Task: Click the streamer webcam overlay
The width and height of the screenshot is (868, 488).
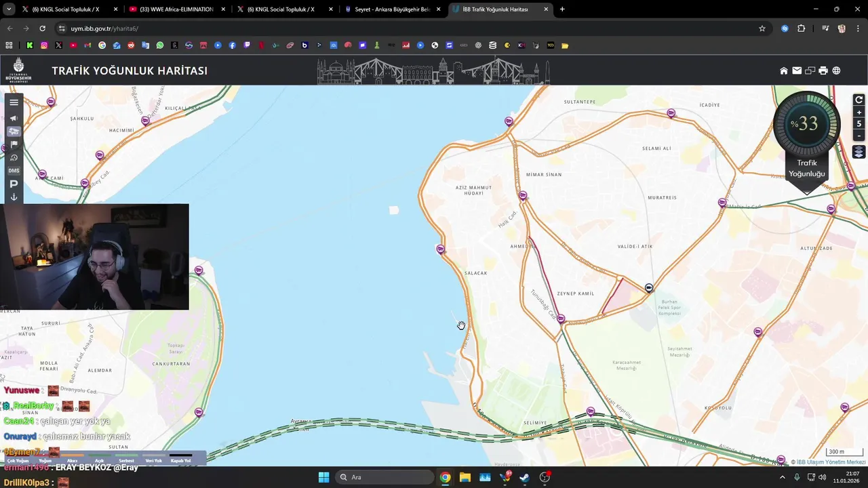Action: coord(94,257)
